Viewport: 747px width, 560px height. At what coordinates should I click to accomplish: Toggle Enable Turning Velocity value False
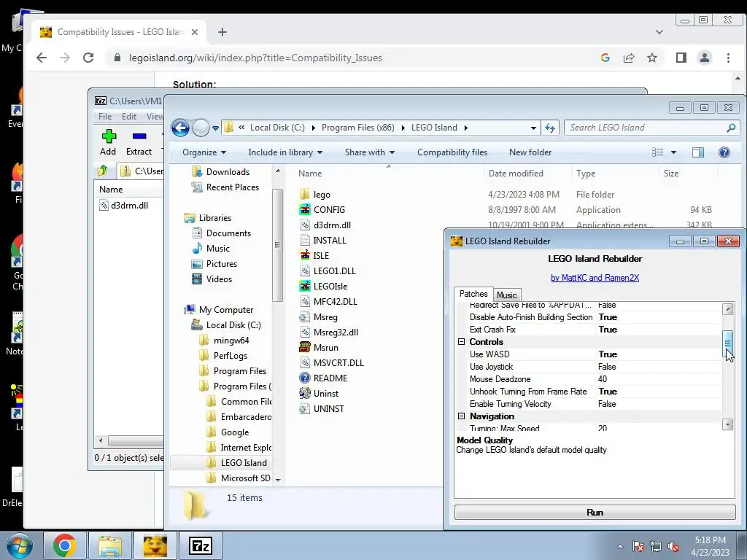(607, 404)
